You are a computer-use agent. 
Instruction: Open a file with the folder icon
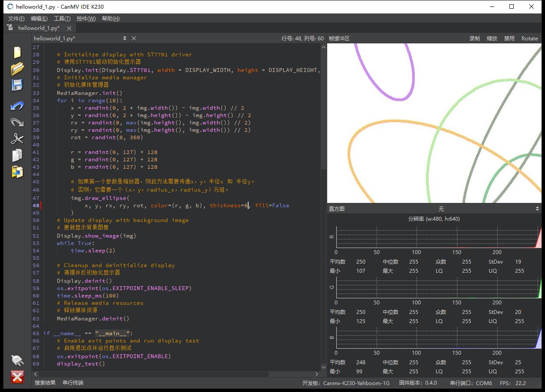(17, 69)
